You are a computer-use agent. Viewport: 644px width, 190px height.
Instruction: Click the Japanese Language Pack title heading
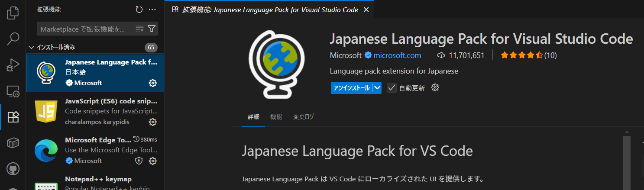[481, 39]
